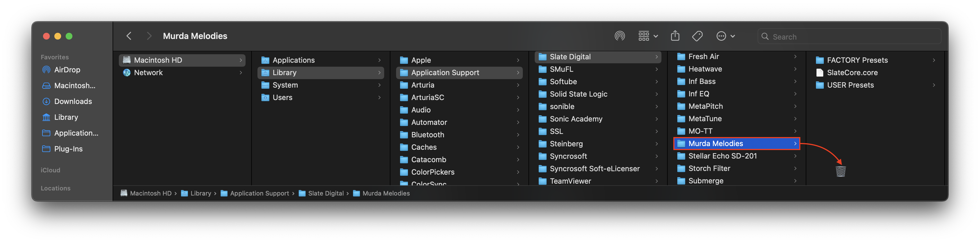Select the SlateCore.core file

(x=875, y=73)
